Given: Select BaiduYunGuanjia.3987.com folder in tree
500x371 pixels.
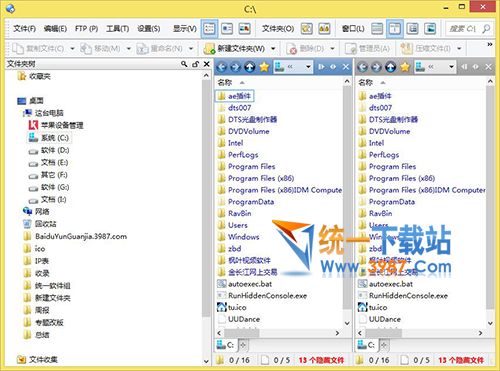Looking at the screenshot, I should 75,236.
